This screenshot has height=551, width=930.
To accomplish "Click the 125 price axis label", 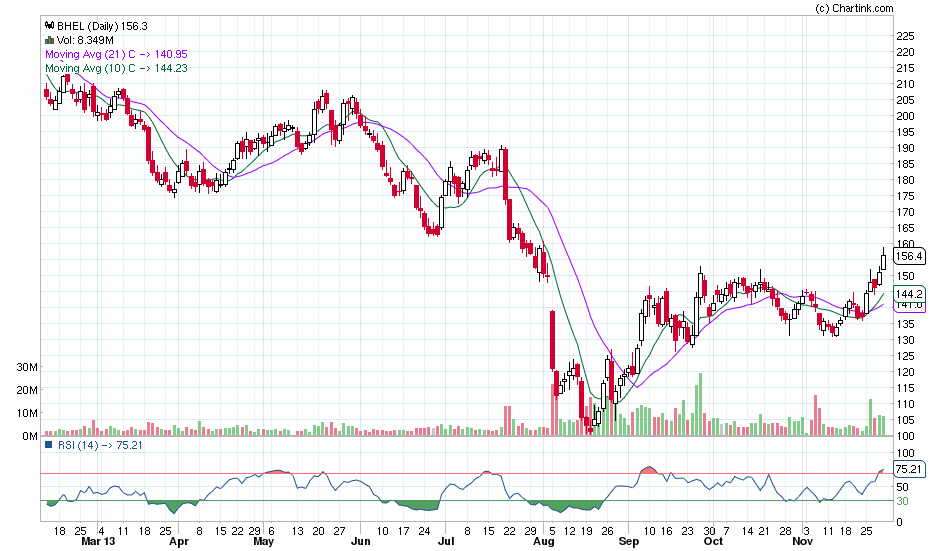I will click(x=905, y=356).
